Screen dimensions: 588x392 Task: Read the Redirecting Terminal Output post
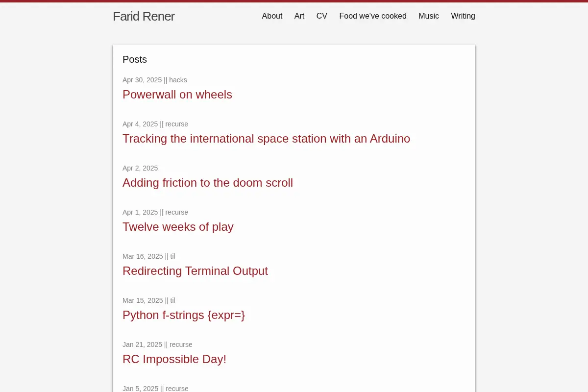point(195,271)
